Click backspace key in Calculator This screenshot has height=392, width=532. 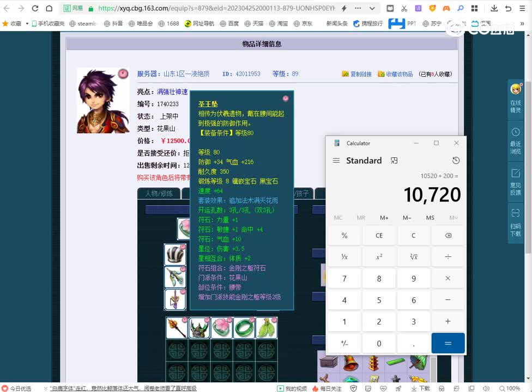coord(448,235)
